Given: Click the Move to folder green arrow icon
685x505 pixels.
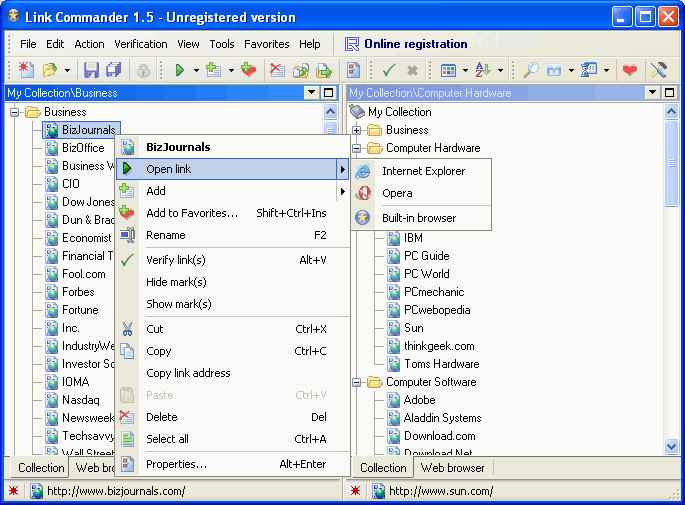Looking at the screenshot, I should point(324,70).
